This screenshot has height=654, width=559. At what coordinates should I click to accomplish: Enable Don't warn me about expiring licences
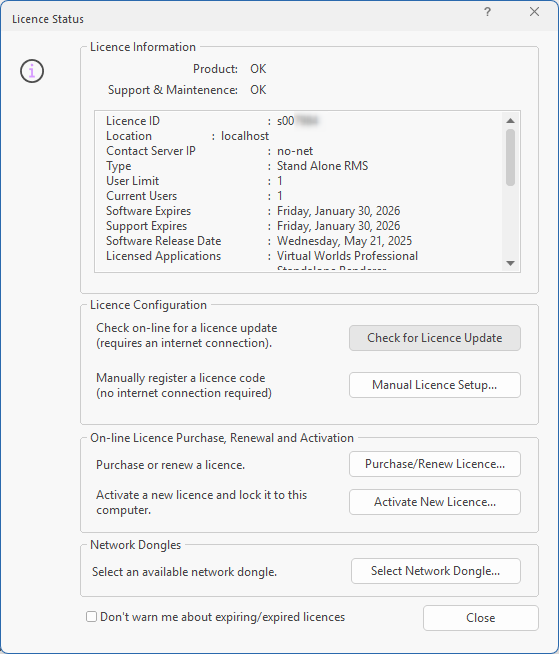pyautogui.click(x=91, y=616)
